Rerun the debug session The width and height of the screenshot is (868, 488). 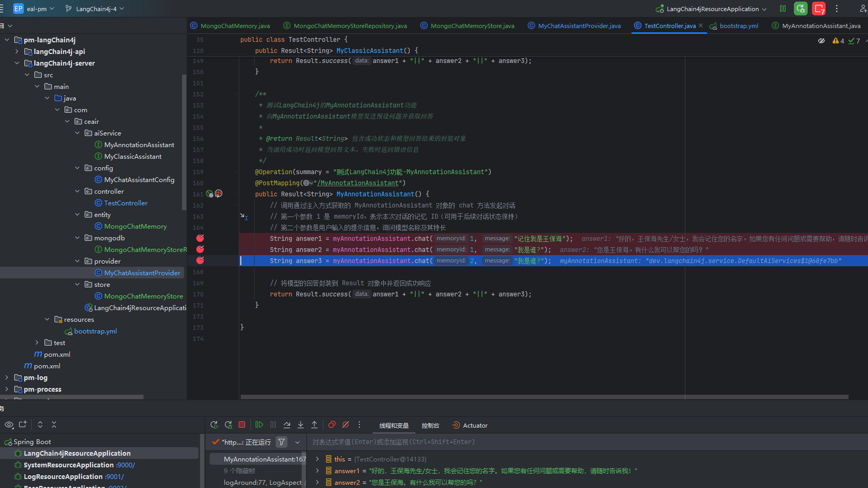tap(214, 425)
